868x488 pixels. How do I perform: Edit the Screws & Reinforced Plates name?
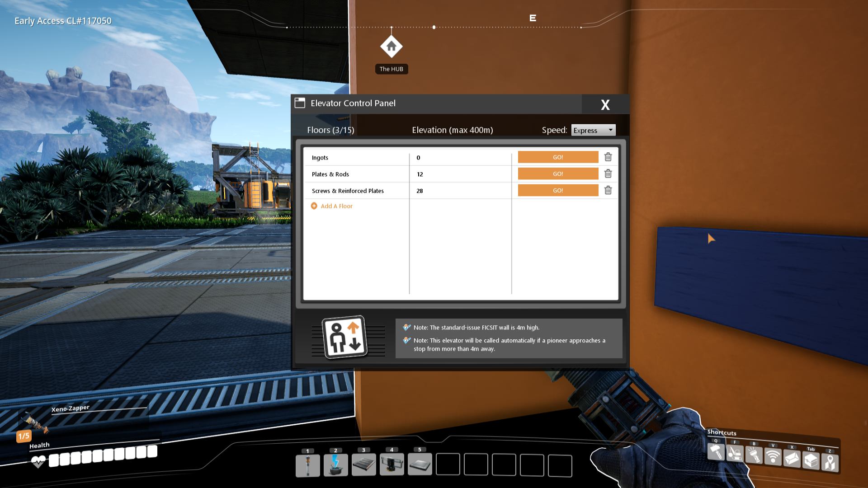pos(357,191)
